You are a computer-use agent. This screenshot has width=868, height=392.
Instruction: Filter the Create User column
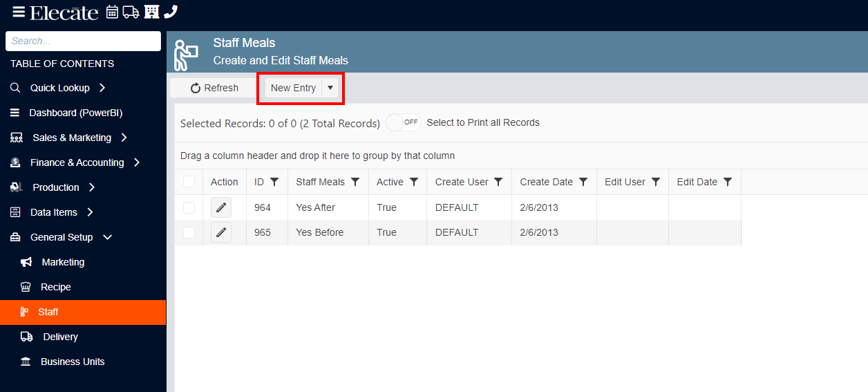pos(498,182)
